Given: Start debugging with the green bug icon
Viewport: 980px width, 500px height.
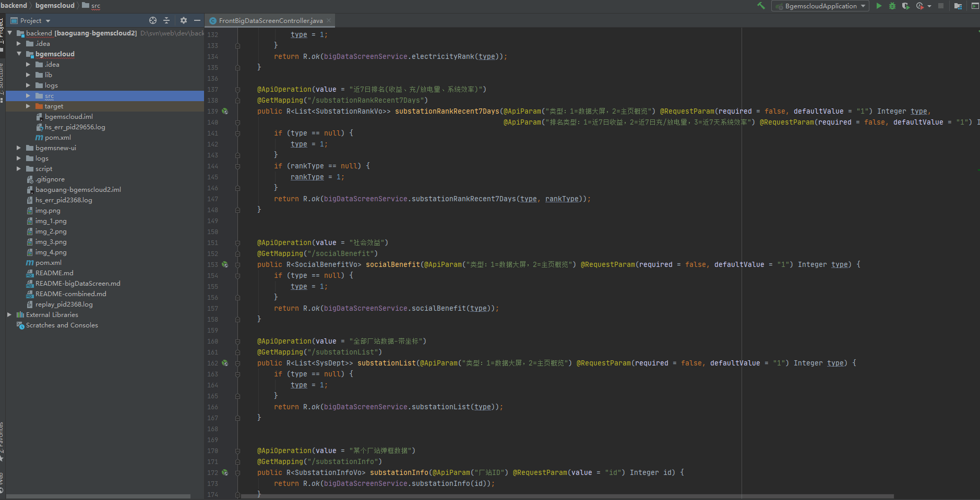Looking at the screenshot, I should click(x=892, y=6).
